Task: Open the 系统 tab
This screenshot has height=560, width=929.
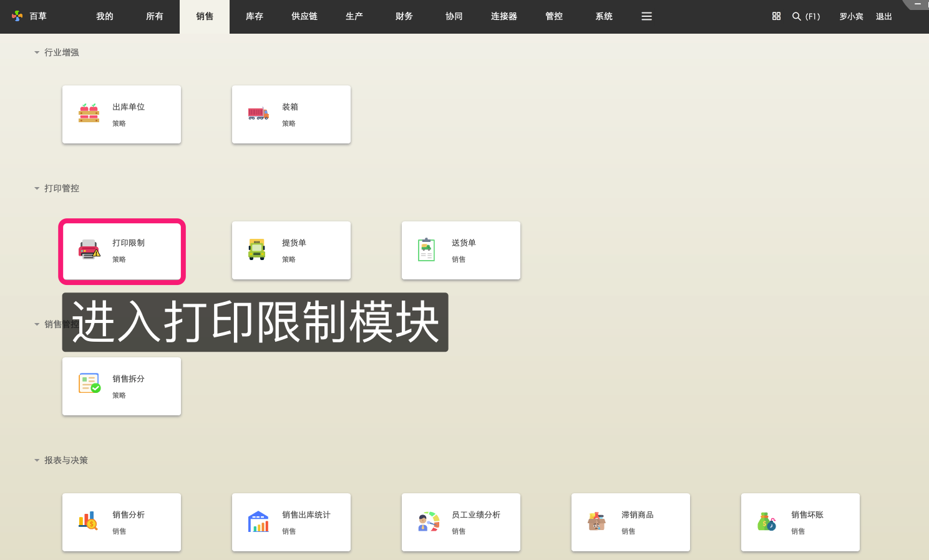Action: tap(604, 16)
